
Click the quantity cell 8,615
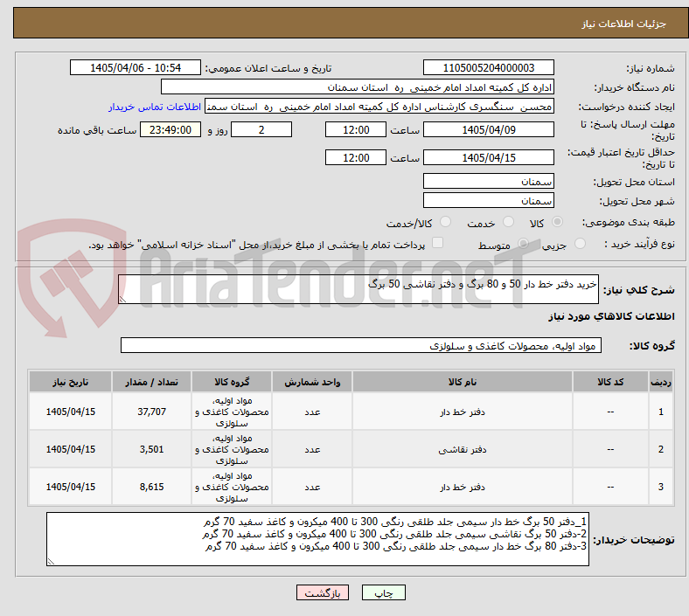[151, 487]
